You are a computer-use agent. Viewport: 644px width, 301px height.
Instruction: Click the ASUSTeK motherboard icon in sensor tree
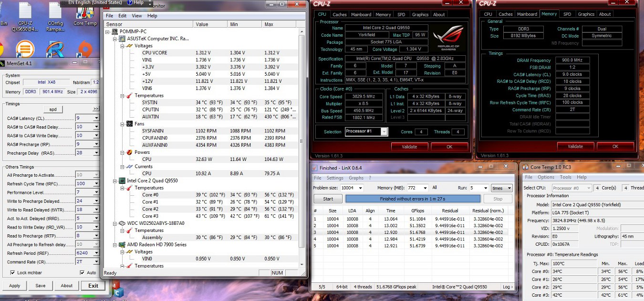pos(122,39)
